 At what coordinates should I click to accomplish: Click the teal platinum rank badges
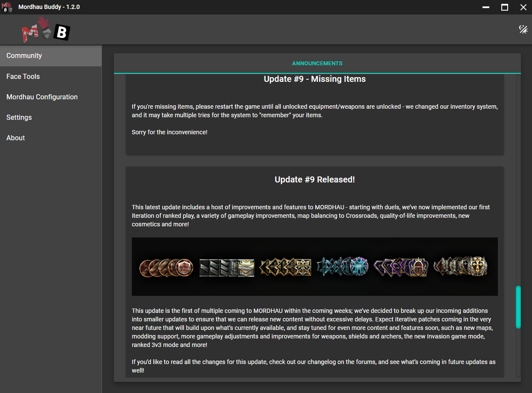pos(343,267)
